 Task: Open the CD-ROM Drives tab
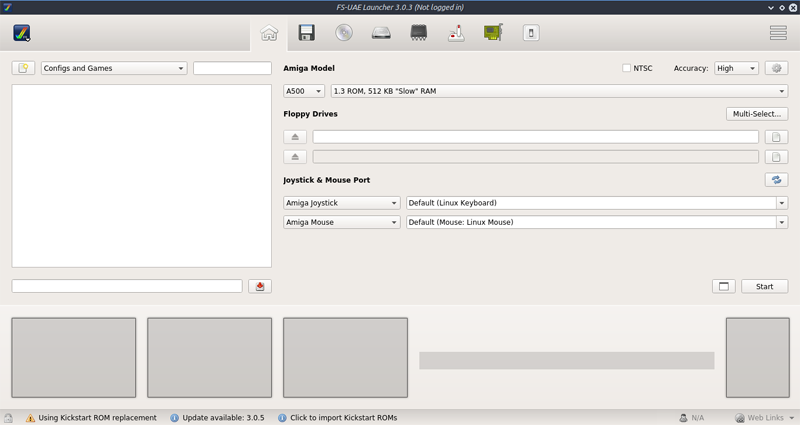pos(344,33)
